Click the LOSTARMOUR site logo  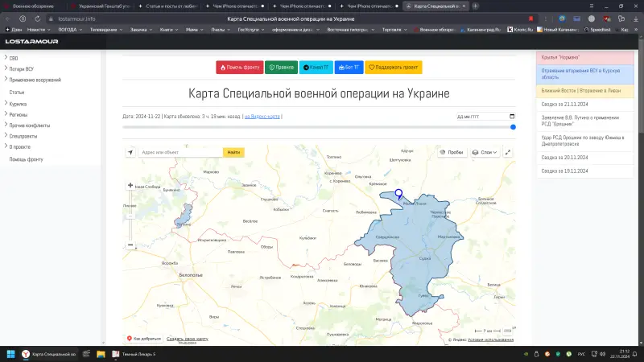32,42
